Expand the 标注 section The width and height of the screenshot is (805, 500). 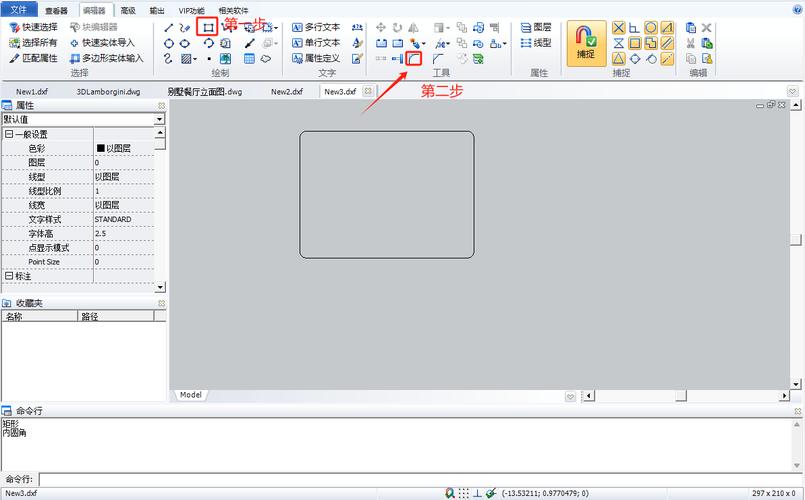9,276
